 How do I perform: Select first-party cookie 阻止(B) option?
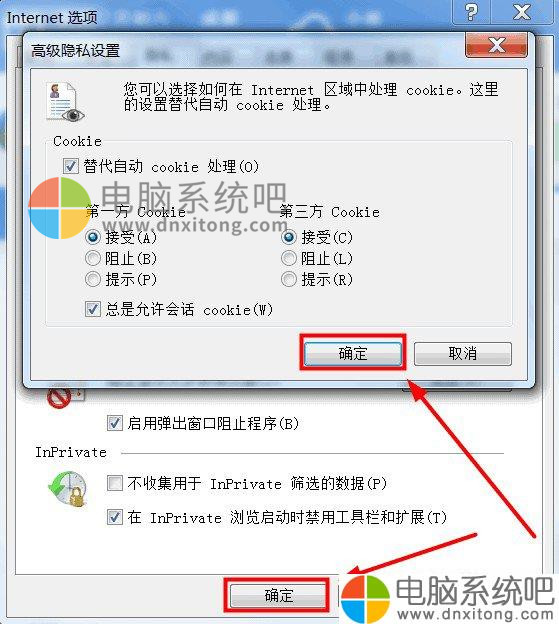(x=93, y=259)
